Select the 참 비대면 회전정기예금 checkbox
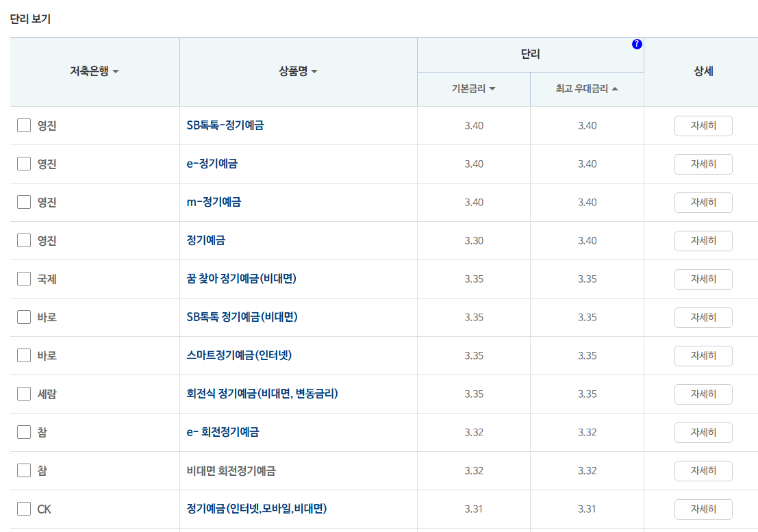Screen dimensions: 758x532 (x=24, y=470)
